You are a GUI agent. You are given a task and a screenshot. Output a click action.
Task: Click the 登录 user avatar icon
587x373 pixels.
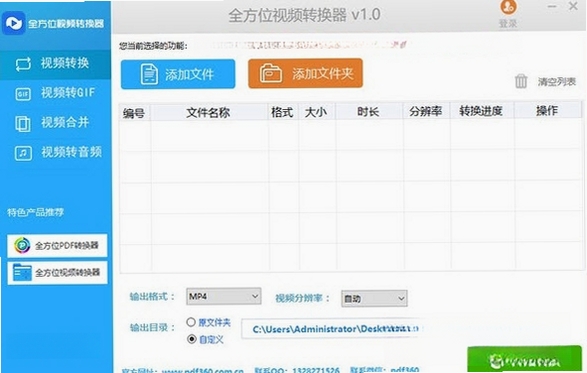click(508, 7)
